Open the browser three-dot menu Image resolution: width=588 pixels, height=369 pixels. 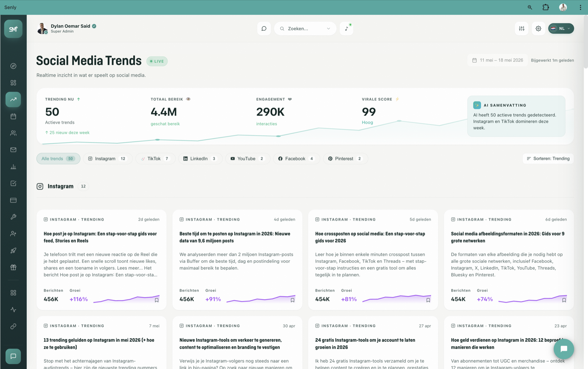pos(580,7)
